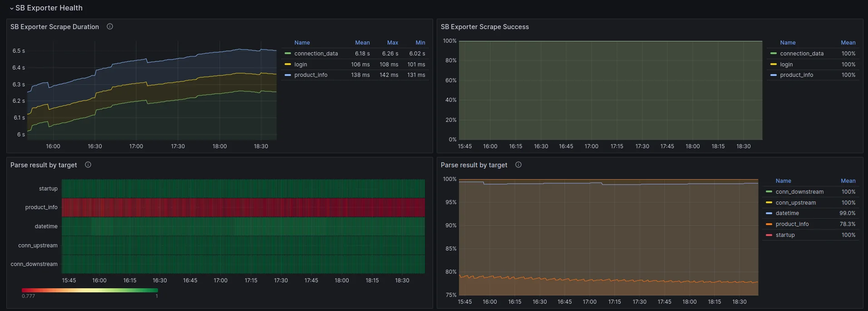Click the heatmap color scale gradient bar

(90, 290)
